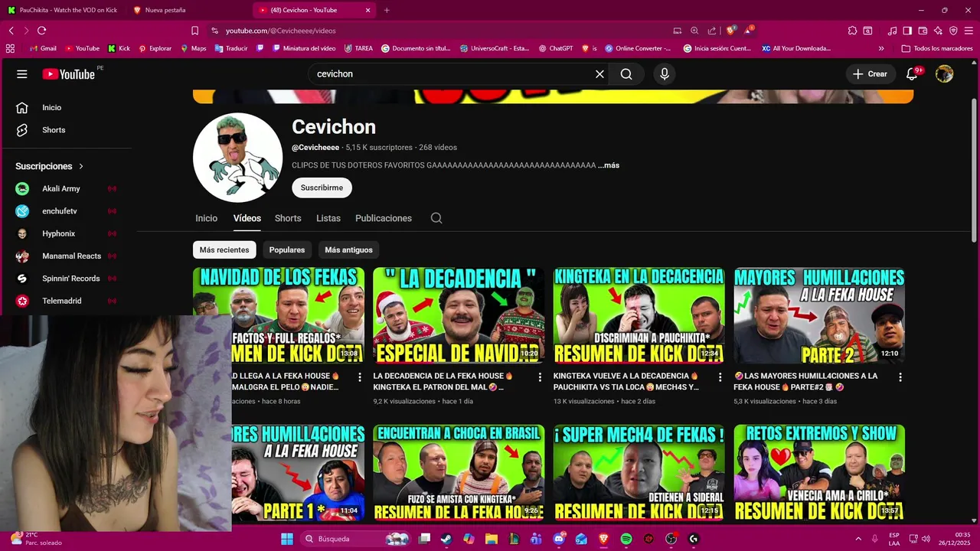This screenshot has width=980, height=551.
Task: Clear the search box with X
Action: pos(599,74)
